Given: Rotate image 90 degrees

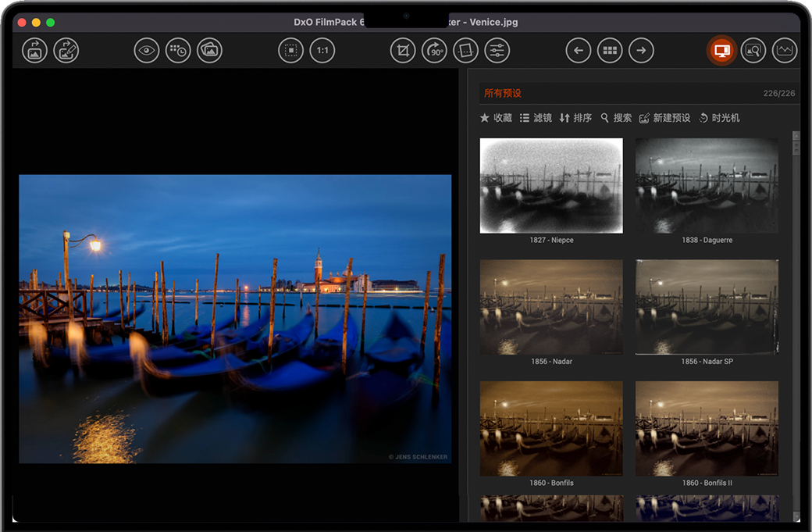Looking at the screenshot, I should [x=434, y=51].
